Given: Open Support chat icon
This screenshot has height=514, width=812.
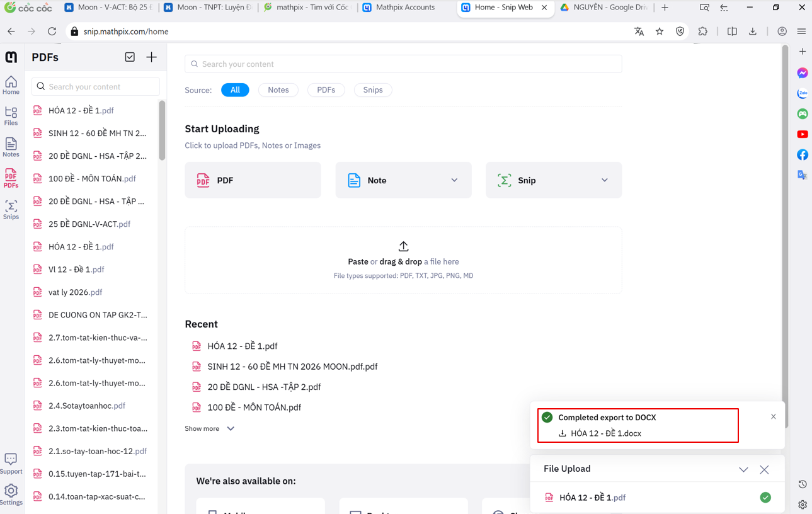Looking at the screenshot, I should (11, 463).
